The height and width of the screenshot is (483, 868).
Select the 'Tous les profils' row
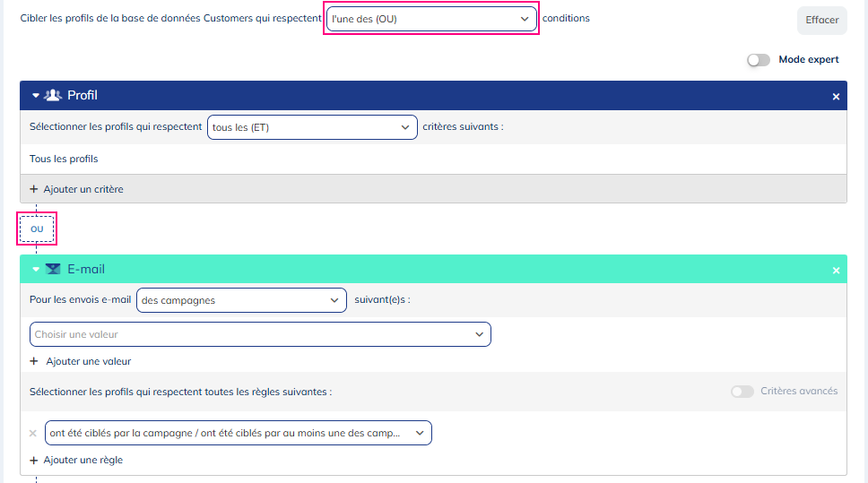click(x=65, y=159)
